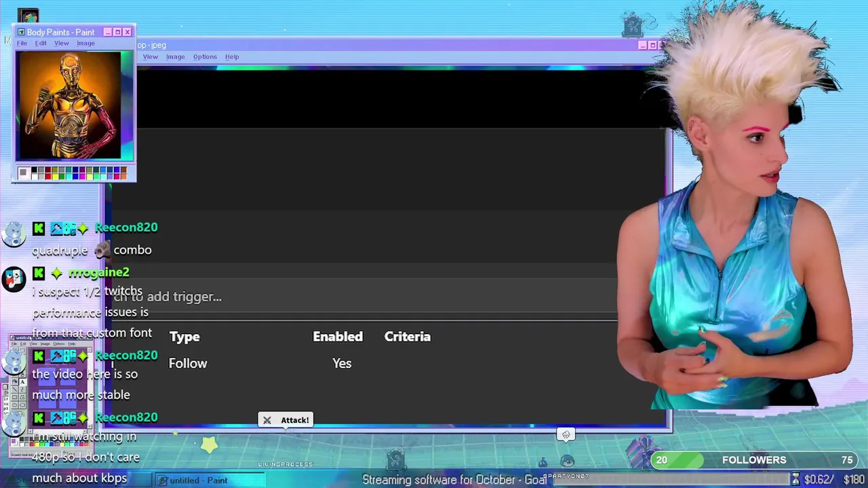
Task: Click bear avatar next to 'the video here' message
Action: coord(14,362)
